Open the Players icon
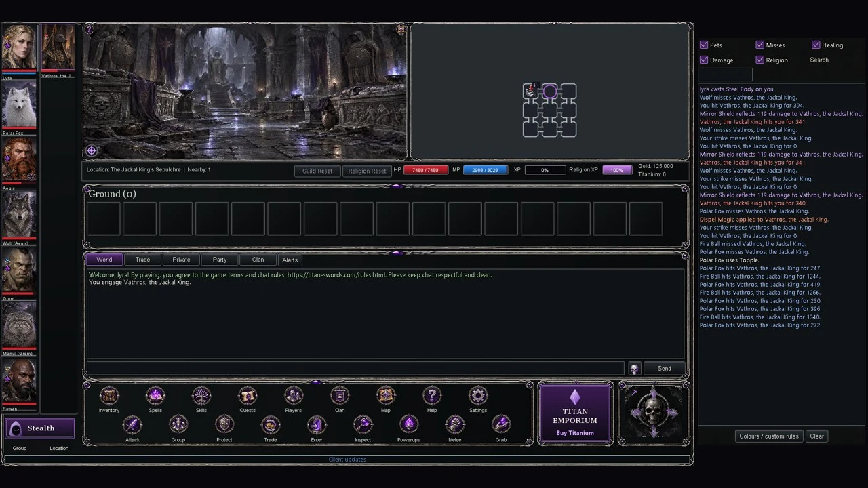The height and width of the screenshot is (488, 868). (x=294, y=396)
